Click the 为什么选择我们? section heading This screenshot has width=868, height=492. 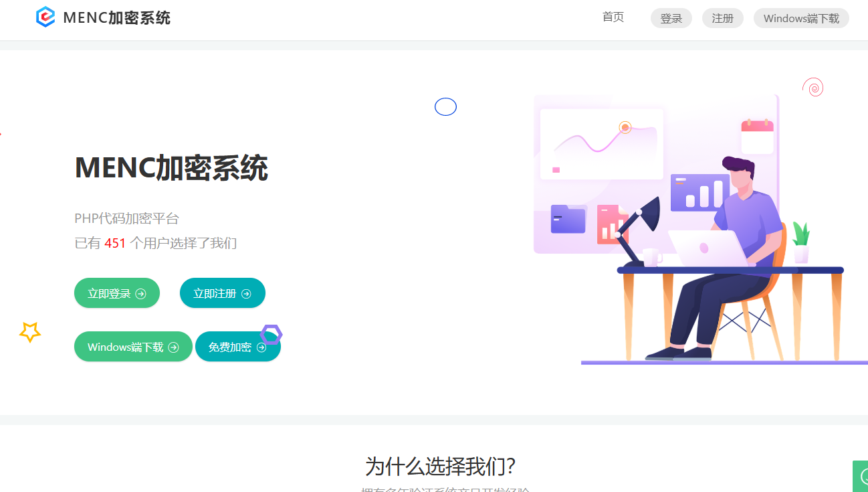pos(440,466)
